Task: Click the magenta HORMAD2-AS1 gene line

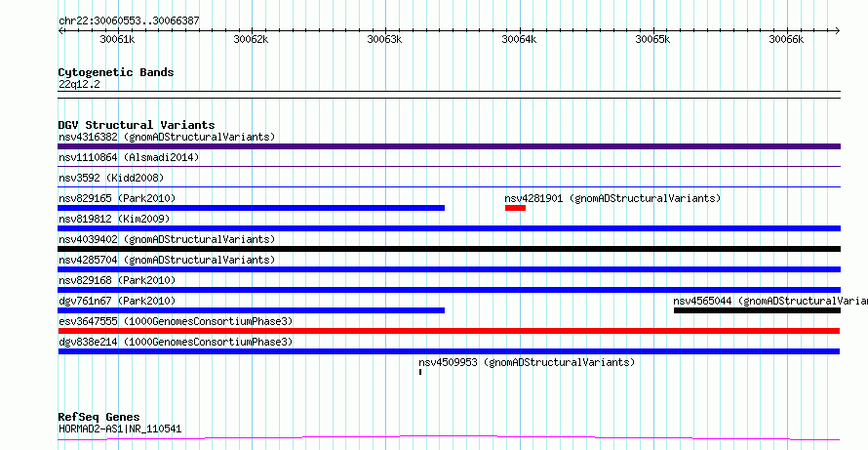Action: [449, 438]
